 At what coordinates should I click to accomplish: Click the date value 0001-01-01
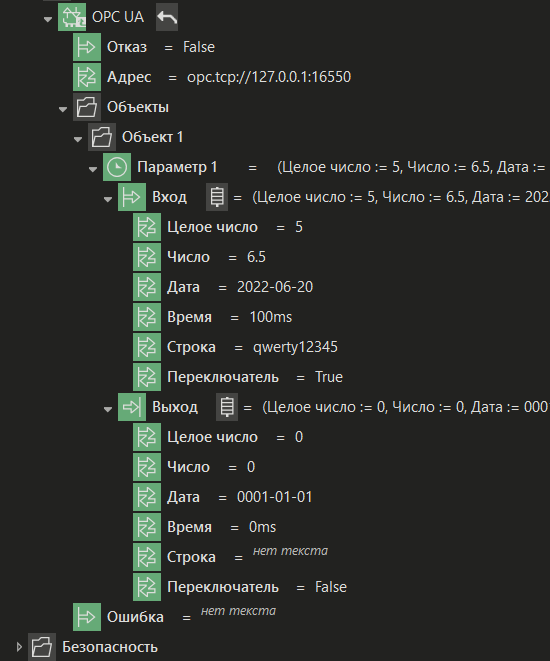pyautogui.click(x=274, y=497)
